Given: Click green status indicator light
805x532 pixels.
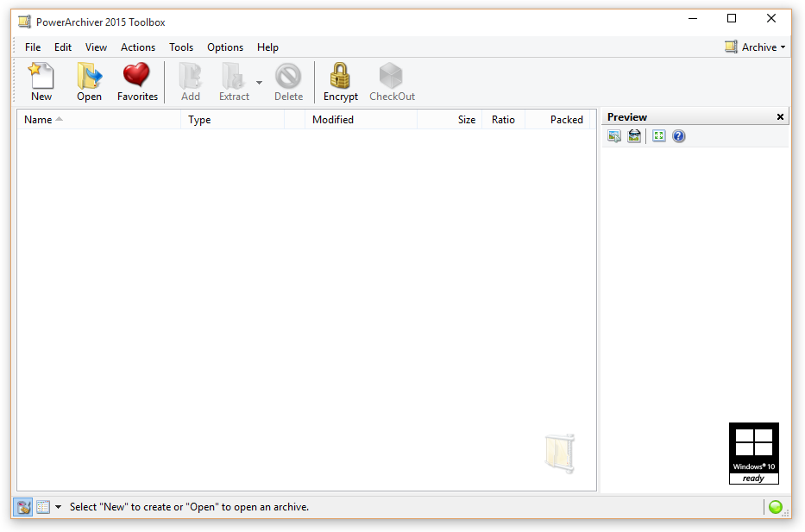Looking at the screenshot, I should [775, 507].
